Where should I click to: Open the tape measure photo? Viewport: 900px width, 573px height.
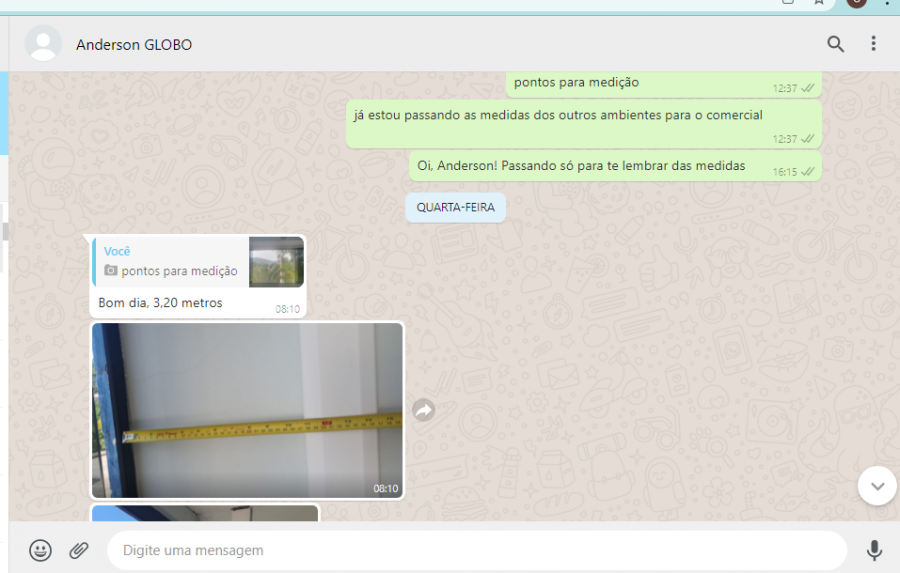247,410
